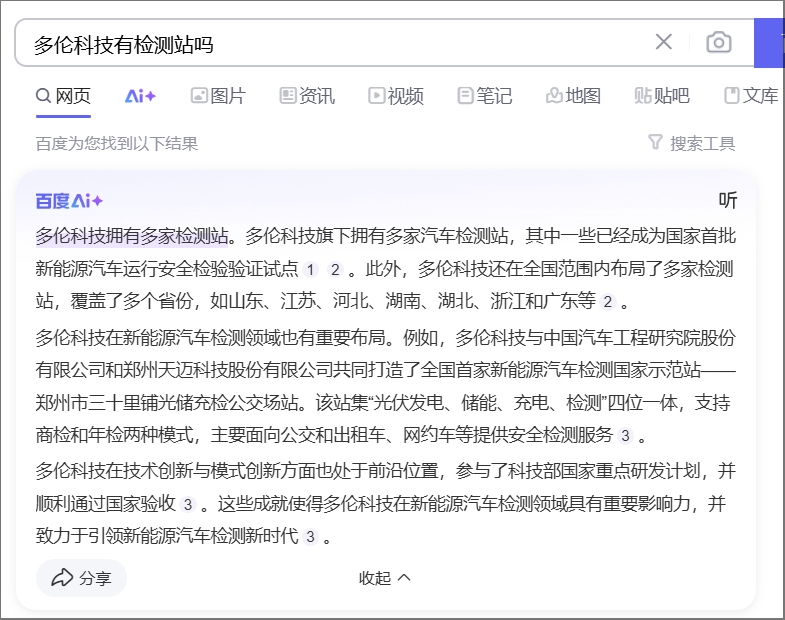Click the 百度Ai+ logo in the answer card
The height and width of the screenshot is (620, 785).
(69, 201)
